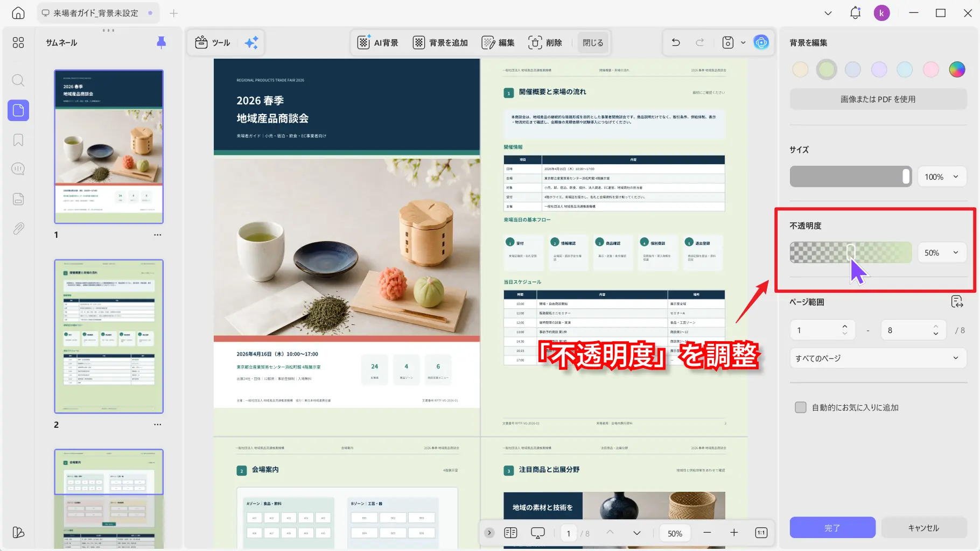Click the 閉じる button
This screenshot has width=980, height=551.
(593, 43)
